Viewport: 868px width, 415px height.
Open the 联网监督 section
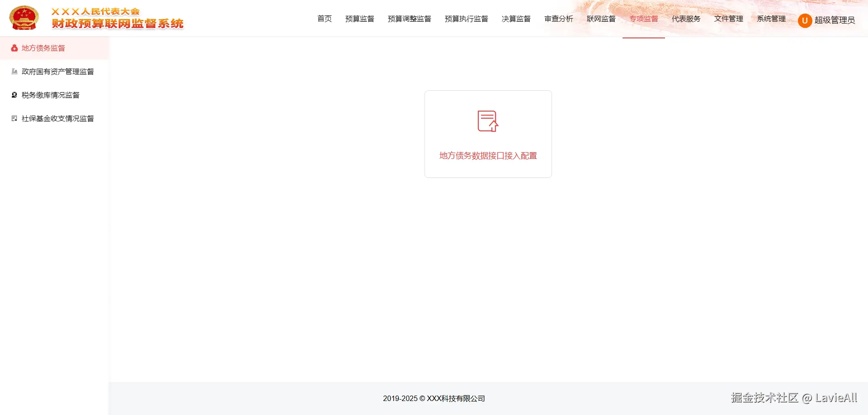coord(600,19)
